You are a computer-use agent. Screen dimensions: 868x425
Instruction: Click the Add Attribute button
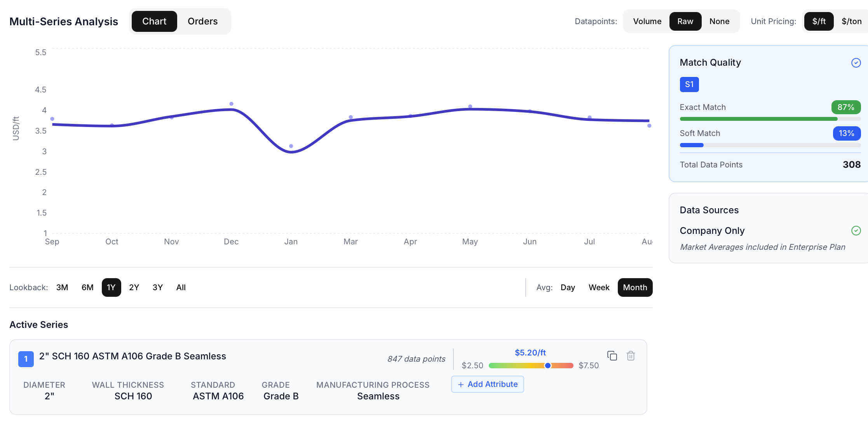488,384
